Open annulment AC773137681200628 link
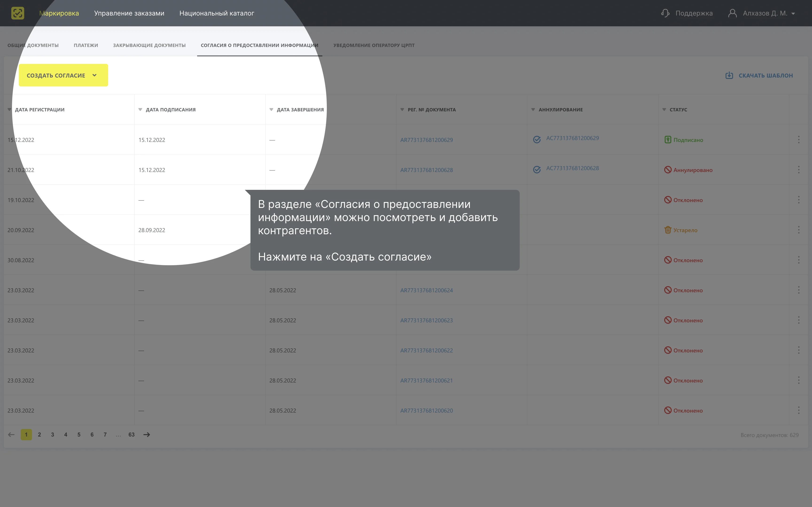This screenshot has height=507, width=812. click(x=572, y=168)
